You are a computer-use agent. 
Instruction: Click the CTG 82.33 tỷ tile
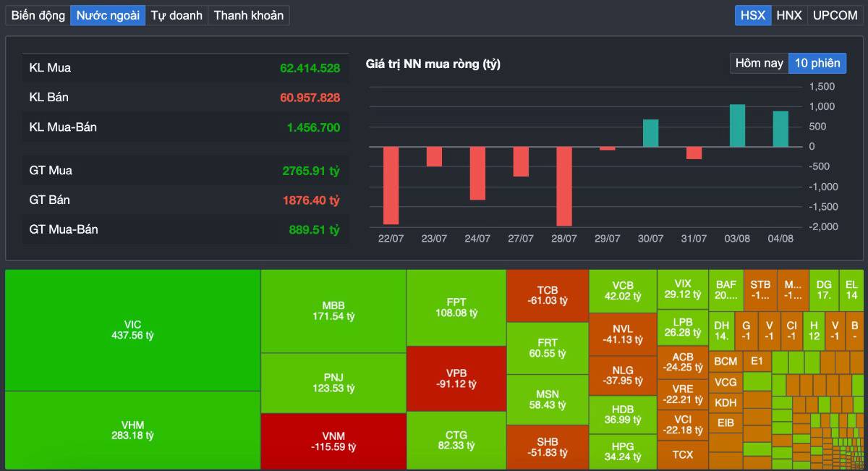pos(456,441)
